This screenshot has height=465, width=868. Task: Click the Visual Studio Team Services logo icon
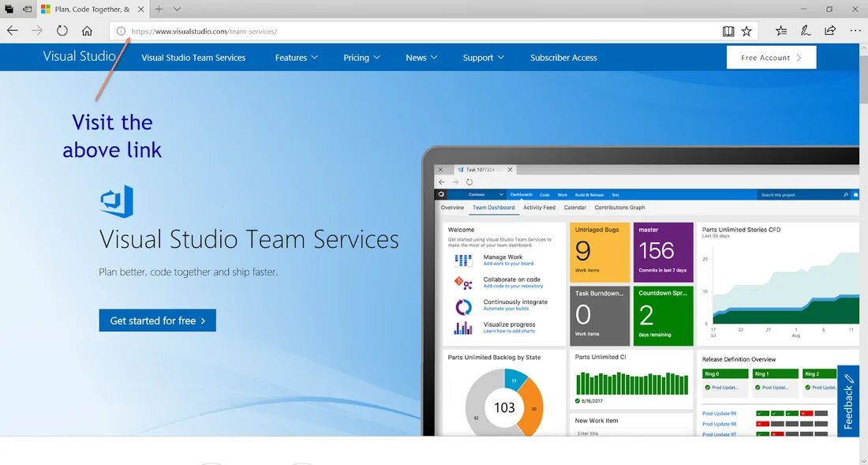point(117,201)
